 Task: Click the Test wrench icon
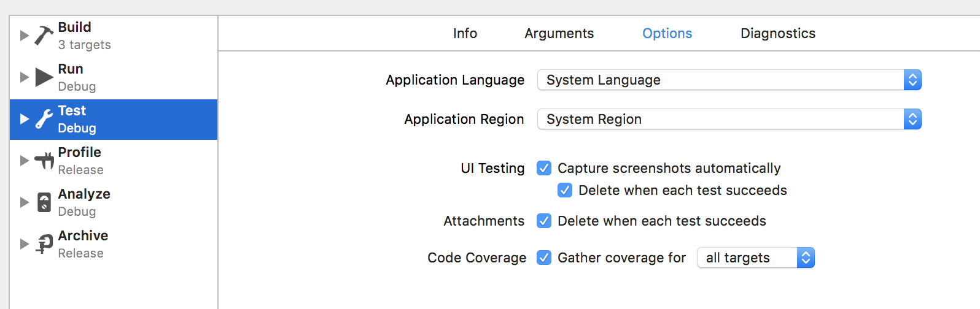(44, 119)
